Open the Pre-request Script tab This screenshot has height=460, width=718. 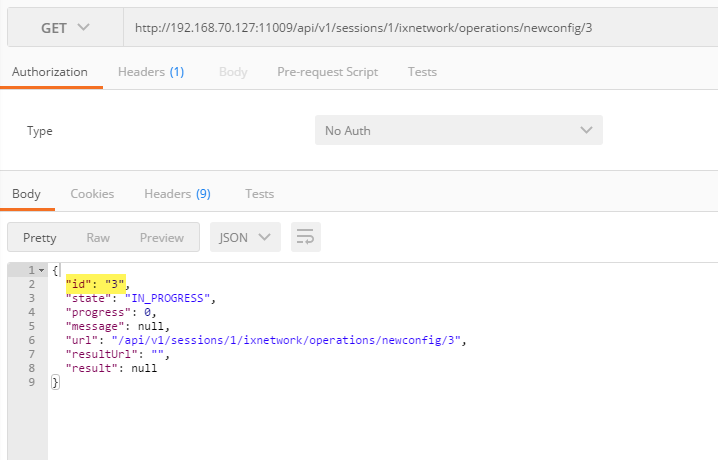tap(327, 72)
